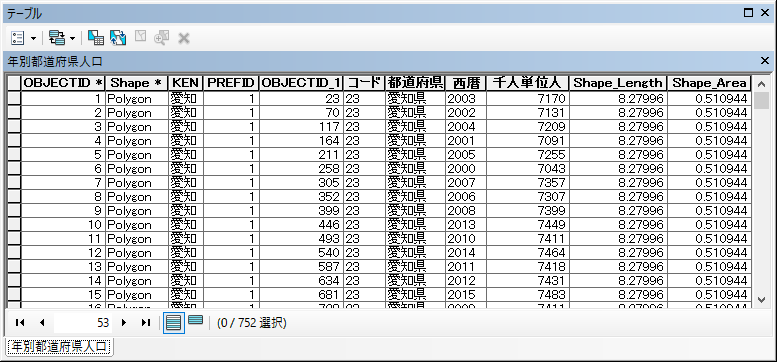Click the year cell 2002

coord(465,112)
